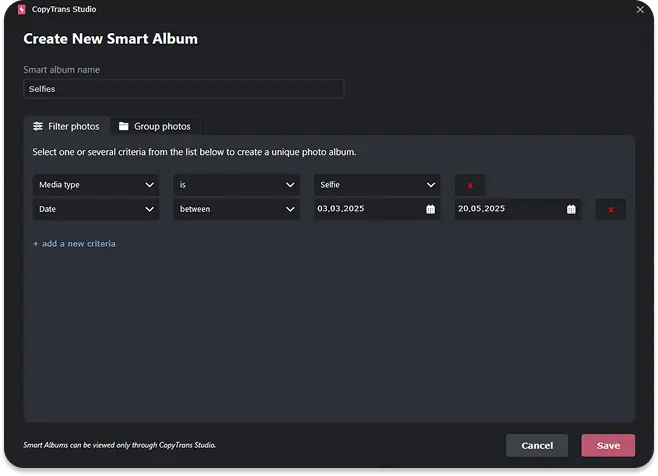Click the 'Smart Albums can be viewed only' note
Screen dimensions: 658x476
120,445
